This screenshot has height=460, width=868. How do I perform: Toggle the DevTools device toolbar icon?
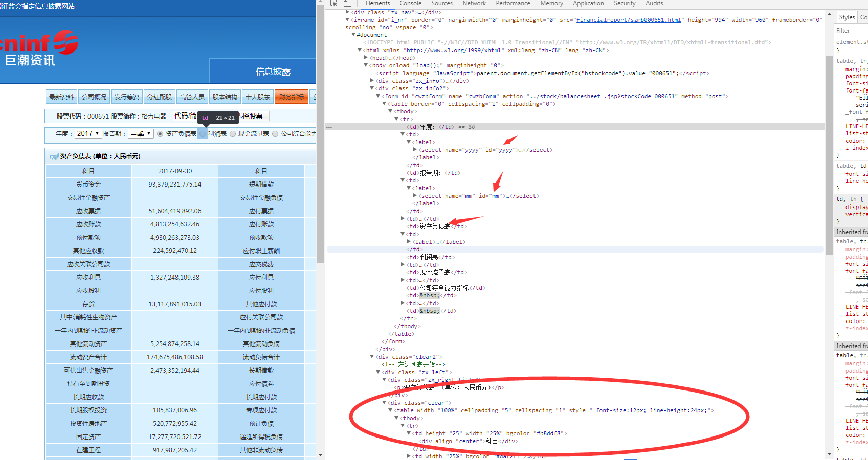(x=347, y=3)
